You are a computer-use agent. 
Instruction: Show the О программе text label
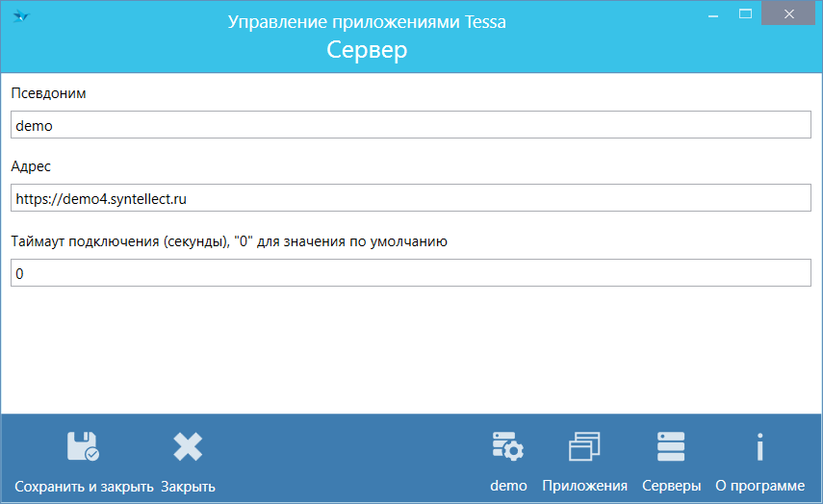point(759,486)
